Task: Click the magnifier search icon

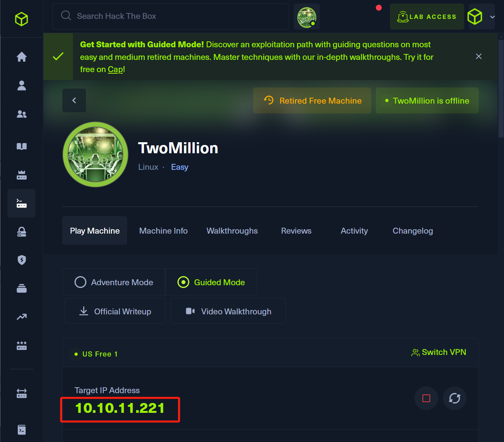Action: pyautogui.click(x=66, y=16)
